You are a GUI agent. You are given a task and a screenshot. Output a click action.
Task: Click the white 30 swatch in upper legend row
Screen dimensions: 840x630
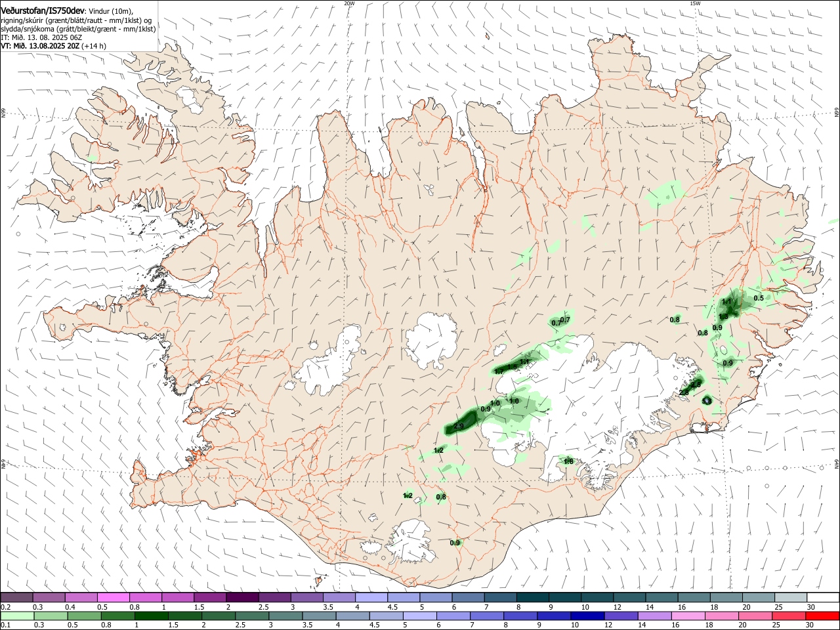[x=824, y=597]
